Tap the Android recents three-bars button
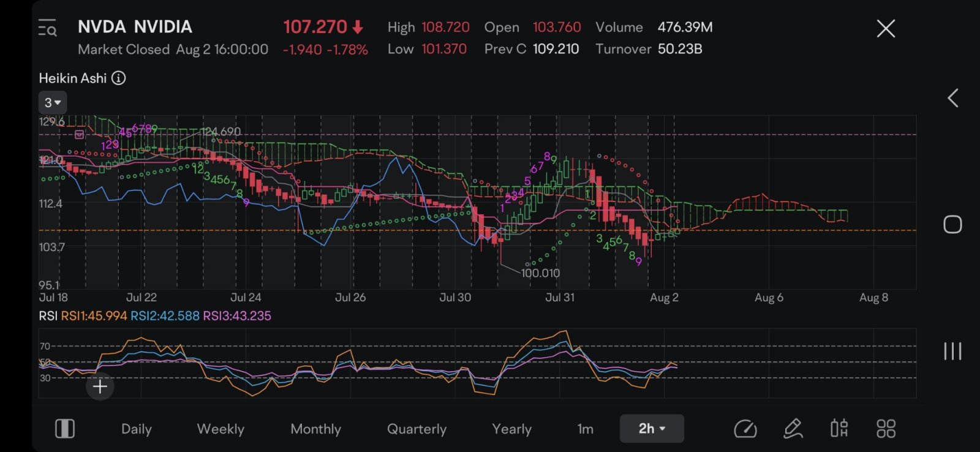Viewport: 980px width, 452px height. pos(952,351)
